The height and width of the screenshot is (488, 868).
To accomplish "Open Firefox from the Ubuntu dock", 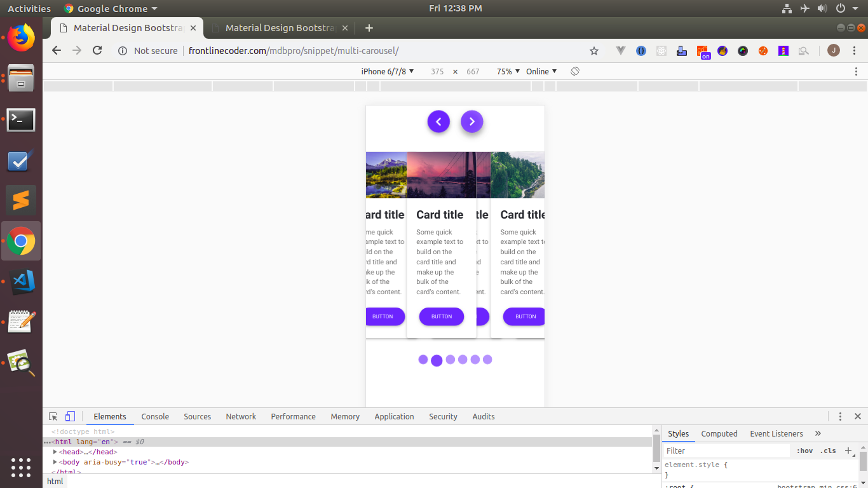I will click(x=21, y=38).
